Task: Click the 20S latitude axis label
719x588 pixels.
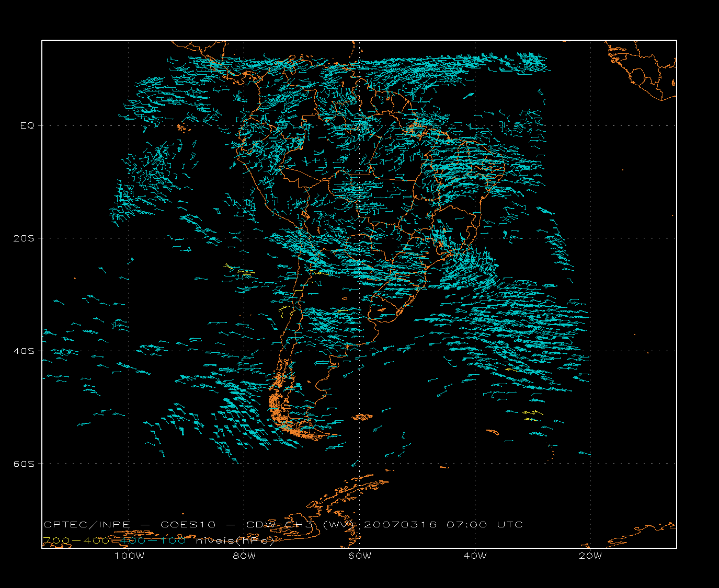Action: point(24,238)
